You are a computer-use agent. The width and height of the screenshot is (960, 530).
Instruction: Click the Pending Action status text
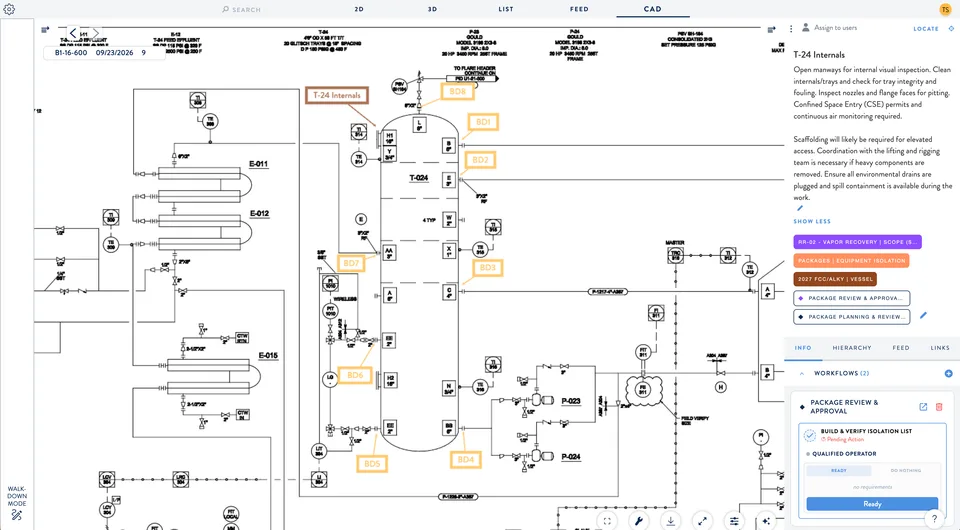(845, 439)
